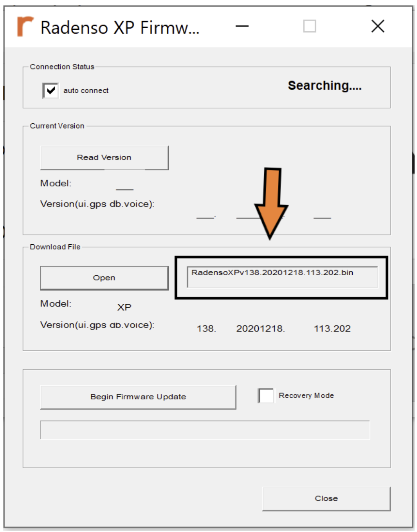Close window using title bar X
The width and height of the screenshot is (417, 532).
click(378, 27)
